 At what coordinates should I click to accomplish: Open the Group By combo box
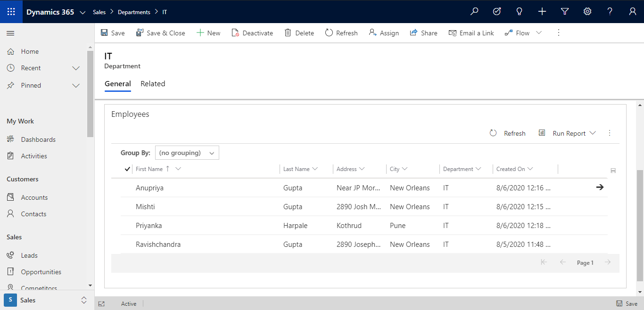tap(187, 152)
